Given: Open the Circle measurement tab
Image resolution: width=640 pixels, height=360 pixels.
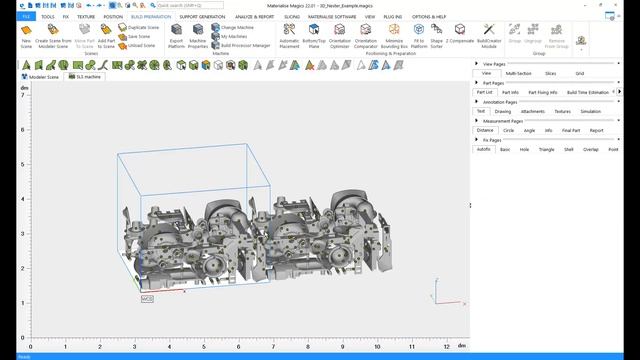Looking at the screenshot, I should [x=509, y=130].
